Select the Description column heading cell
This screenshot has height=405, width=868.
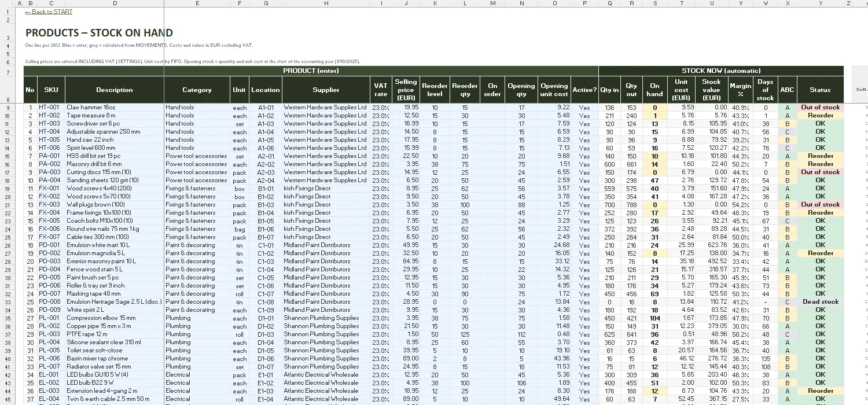(115, 90)
